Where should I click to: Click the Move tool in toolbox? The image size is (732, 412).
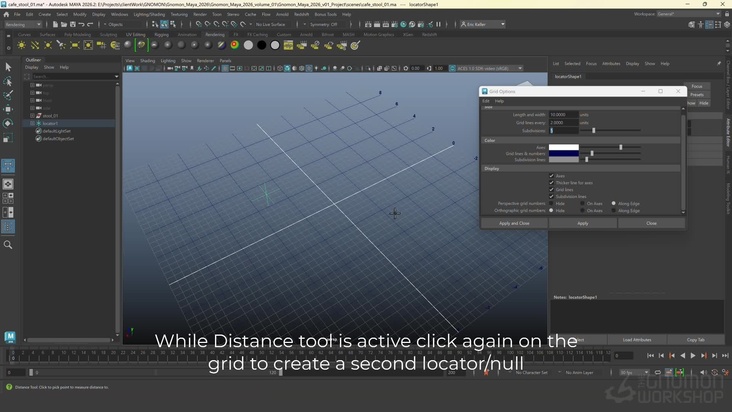coord(8,109)
